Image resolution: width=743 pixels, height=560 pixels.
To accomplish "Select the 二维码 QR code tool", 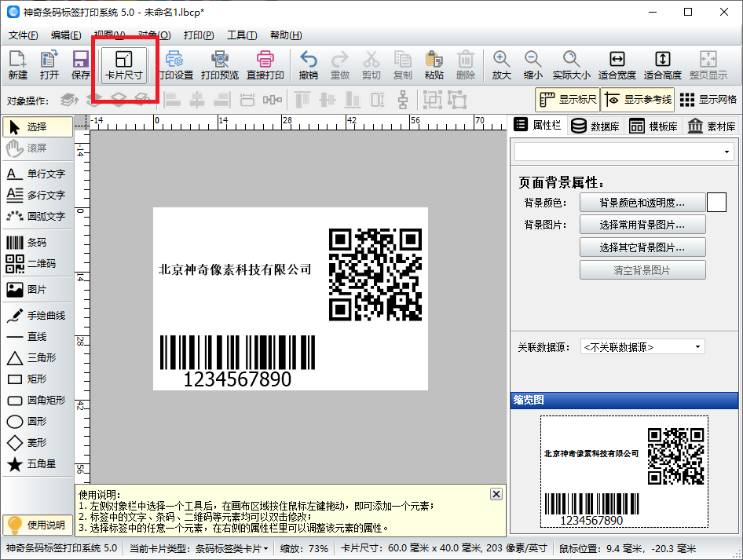I will point(38,263).
